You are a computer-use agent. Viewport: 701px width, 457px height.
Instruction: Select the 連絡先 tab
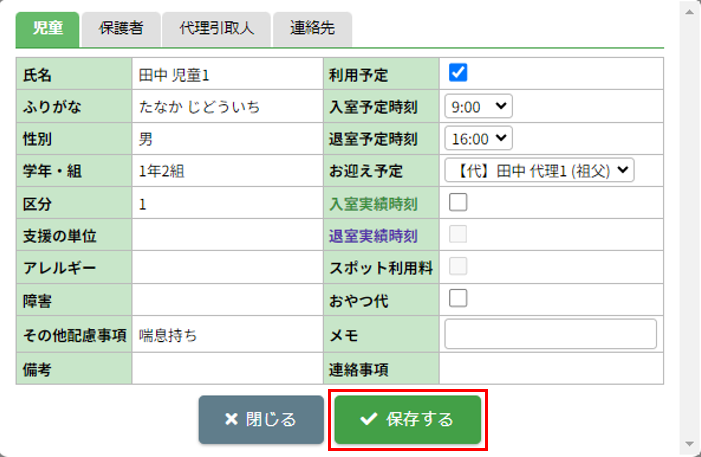click(312, 28)
